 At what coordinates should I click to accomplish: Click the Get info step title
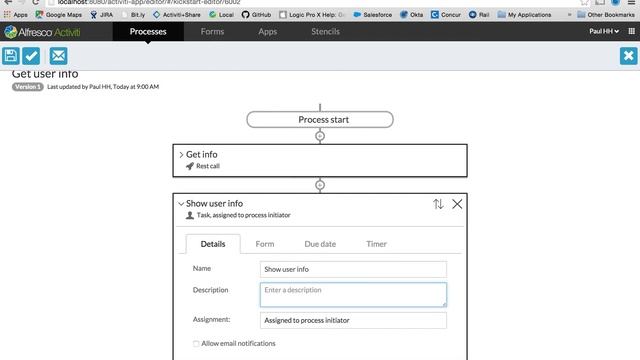(x=202, y=155)
